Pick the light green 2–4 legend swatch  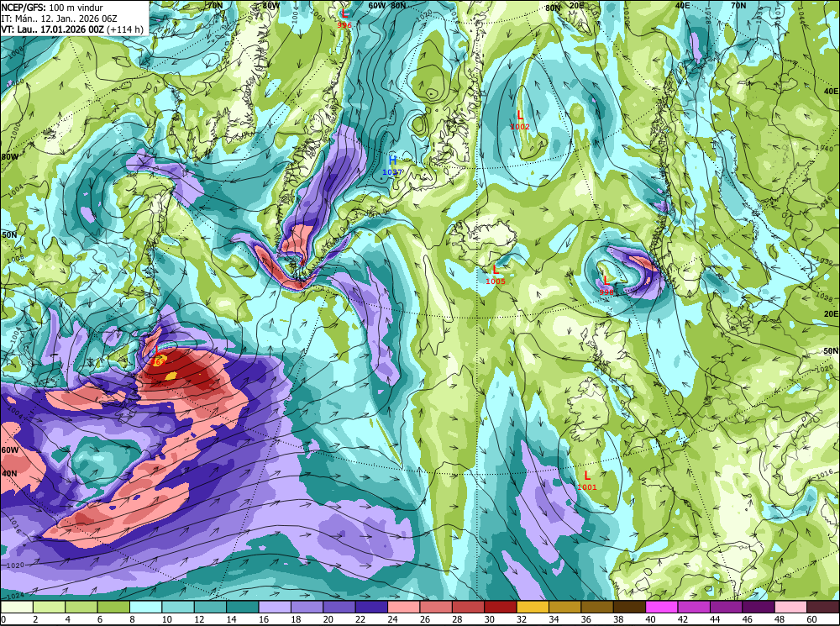coord(50,607)
